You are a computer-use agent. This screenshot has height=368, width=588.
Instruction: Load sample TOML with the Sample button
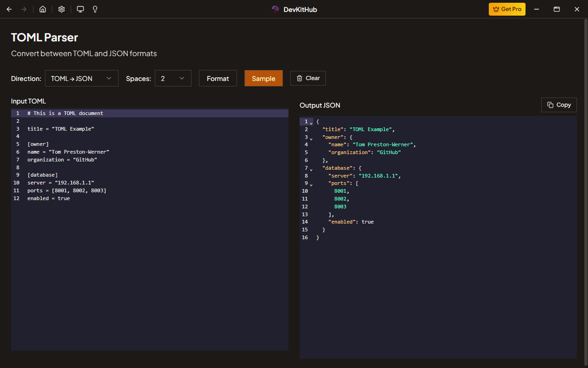[264, 78]
